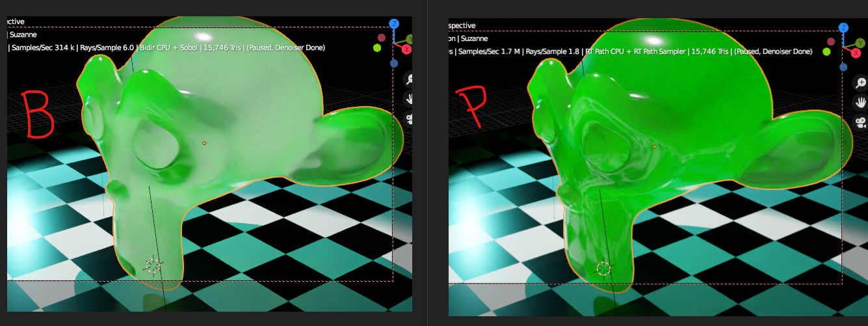Screen dimensions: 868x326
Task: Click green Y axis gizmo in RT Path viewport
Action: pyautogui.click(x=860, y=43)
